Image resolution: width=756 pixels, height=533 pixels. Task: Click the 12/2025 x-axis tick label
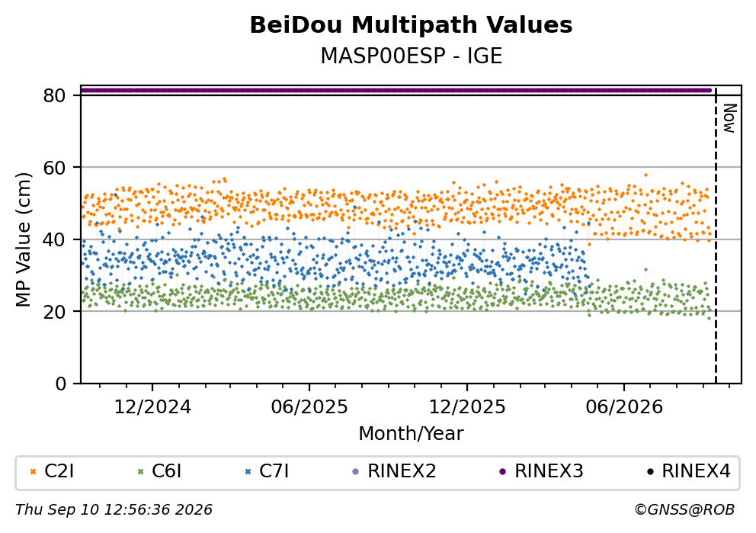point(467,408)
